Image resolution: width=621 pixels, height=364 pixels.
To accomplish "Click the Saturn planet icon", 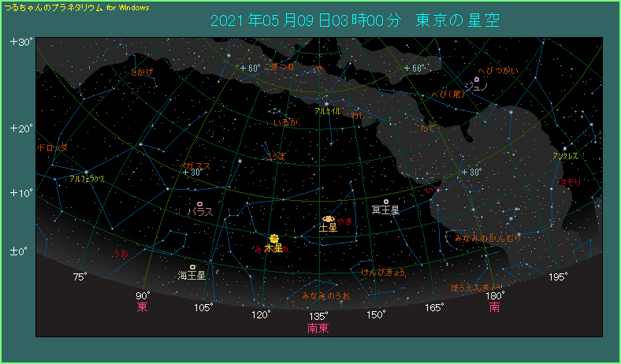I will click(x=329, y=218).
